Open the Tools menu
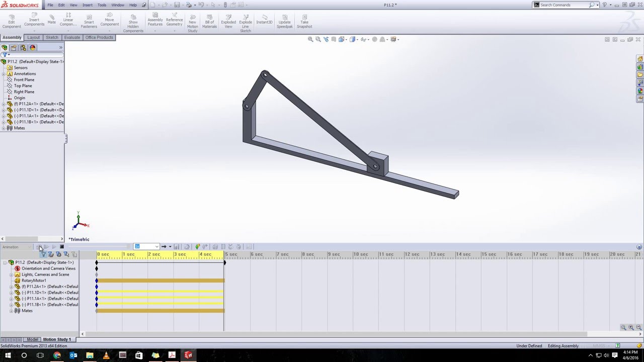 point(102,5)
